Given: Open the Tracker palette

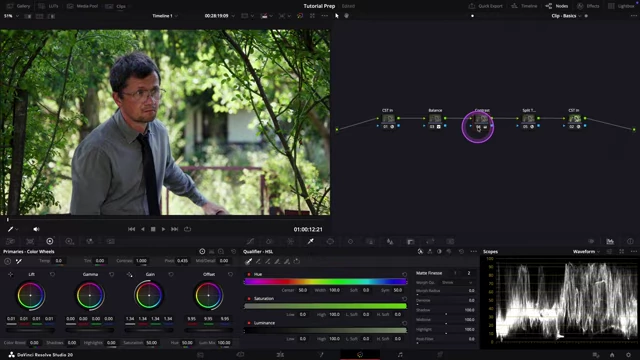Looking at the screenshot, I should [x=350, y=241].
